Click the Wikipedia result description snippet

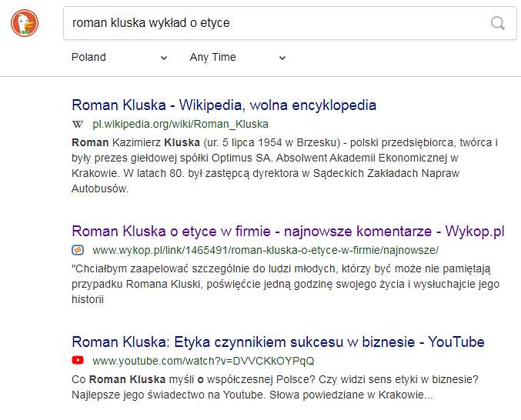[x=285, y=165]
